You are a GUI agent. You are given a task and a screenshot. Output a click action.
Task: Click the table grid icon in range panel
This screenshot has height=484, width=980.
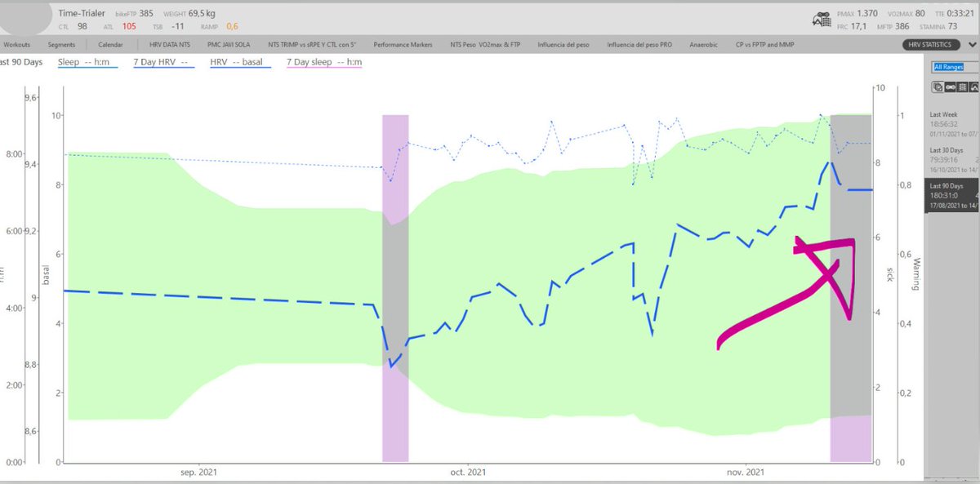pyautogui.click(x=962, y=87)
